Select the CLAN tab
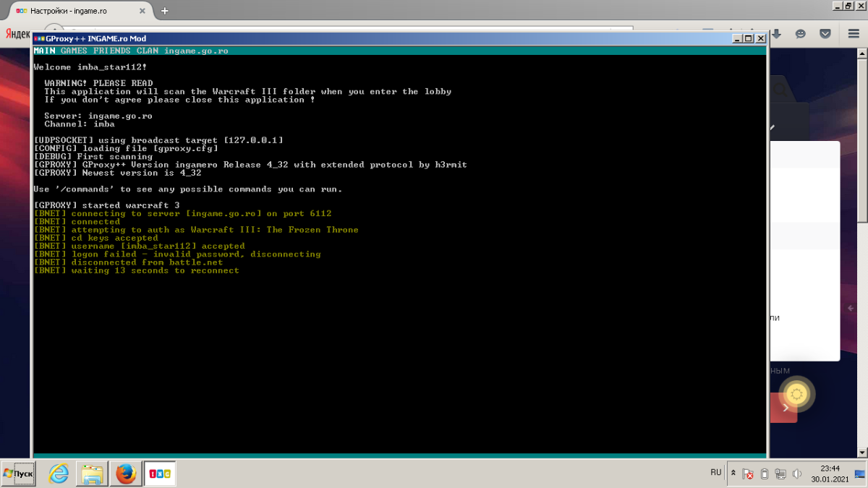This screenshot has width=868, height=488. (x=148, y=51)
